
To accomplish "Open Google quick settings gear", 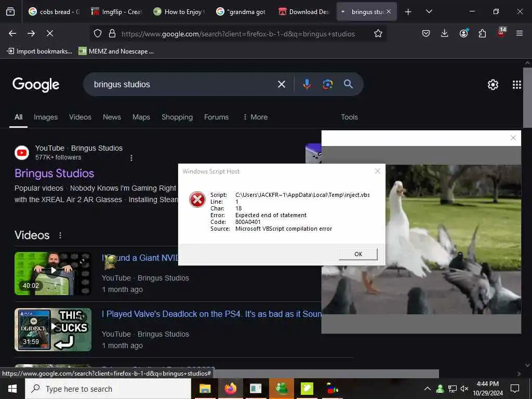I will 493,85.
